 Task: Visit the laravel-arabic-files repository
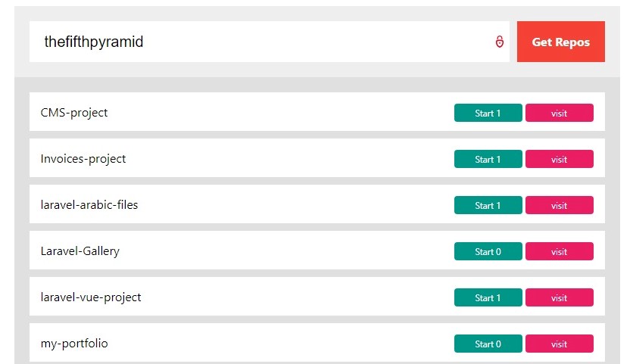pyautogui.click(x=559, y=205)
